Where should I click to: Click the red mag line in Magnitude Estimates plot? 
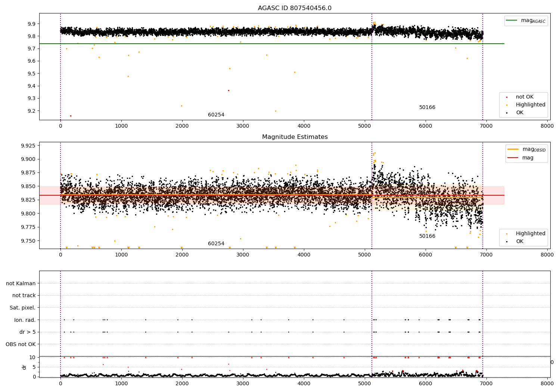pos(271,195)
